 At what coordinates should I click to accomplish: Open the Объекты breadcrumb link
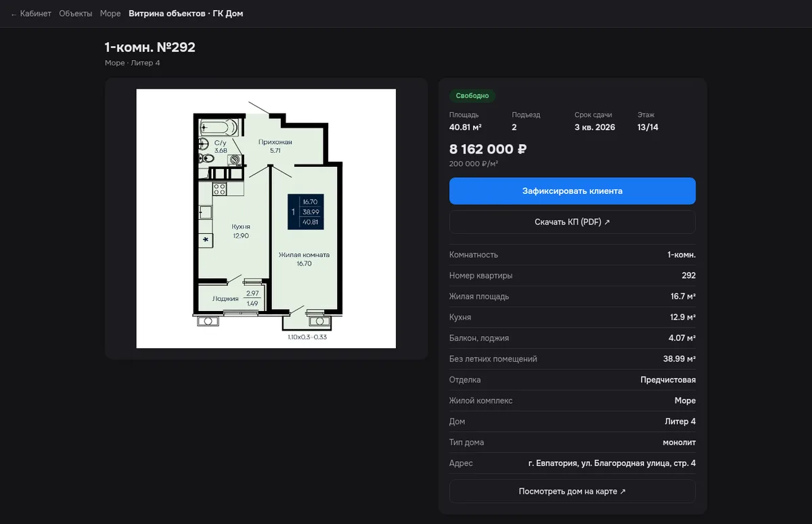[x=76, y=14]
